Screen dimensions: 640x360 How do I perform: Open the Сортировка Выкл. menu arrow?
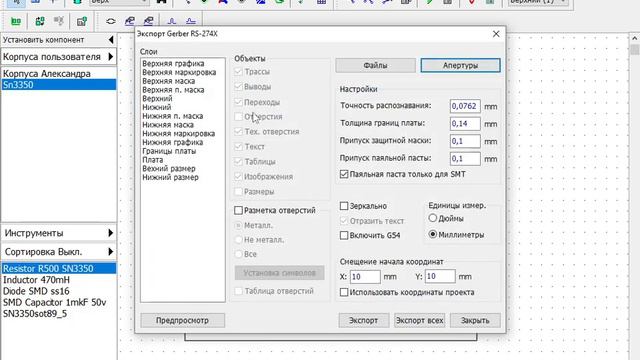click(x=111, y=252)
